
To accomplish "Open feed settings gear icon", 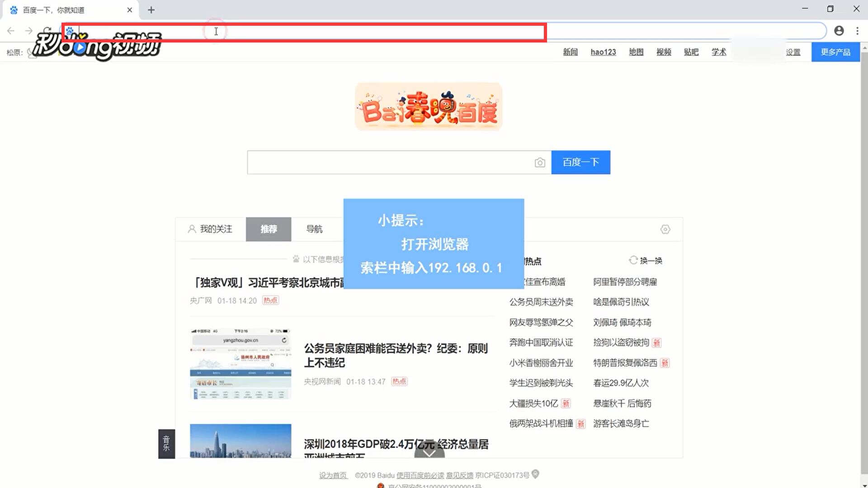I will coord(665,229).
